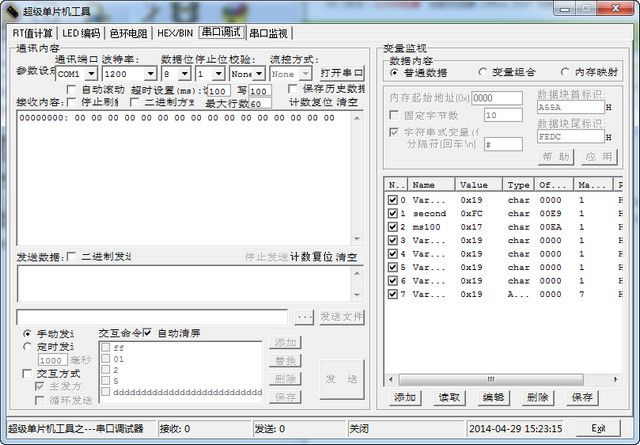This screenshot has width=640, height=445.
Task: Click the max lines field showing 60
Action: [260, 104]
